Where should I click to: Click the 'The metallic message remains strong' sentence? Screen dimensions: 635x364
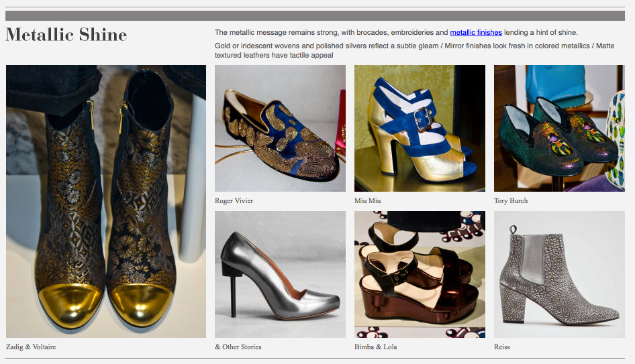coord(396,32)
